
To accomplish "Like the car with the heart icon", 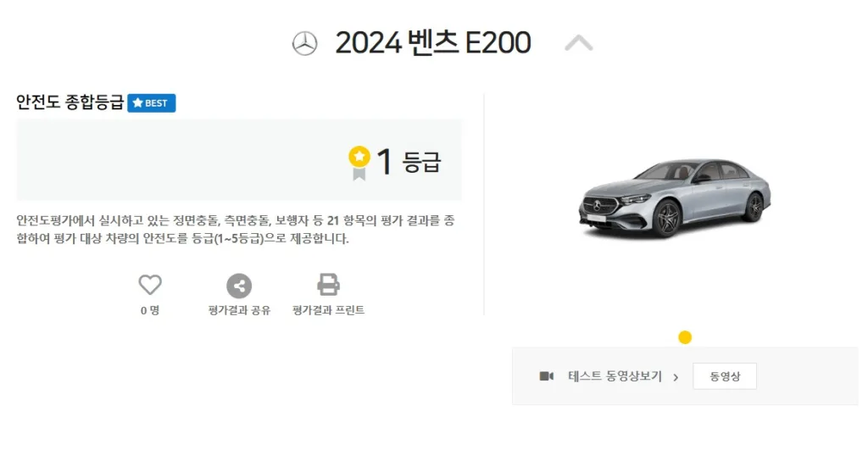I will (150, 286).
